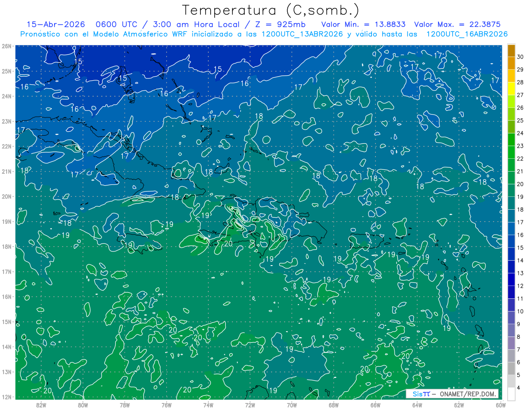
Task: Click the Valor Max. = 22.3875 text
Action: click(458, 24)
